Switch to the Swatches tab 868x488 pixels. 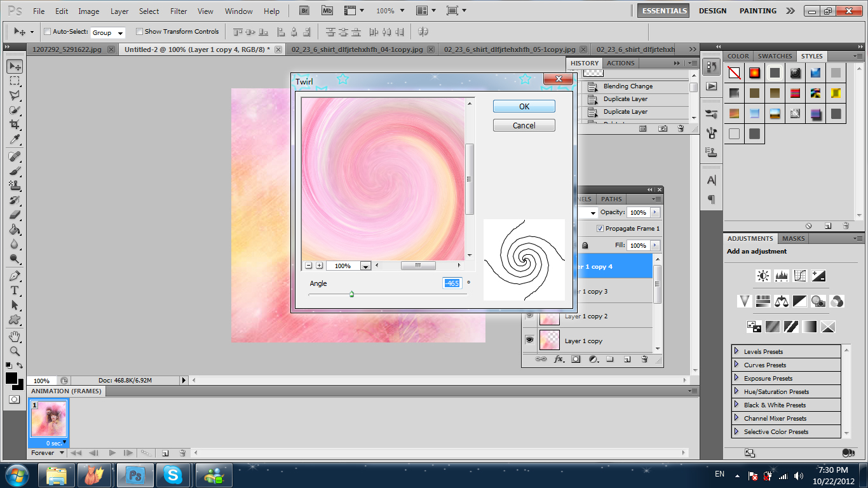775,56
